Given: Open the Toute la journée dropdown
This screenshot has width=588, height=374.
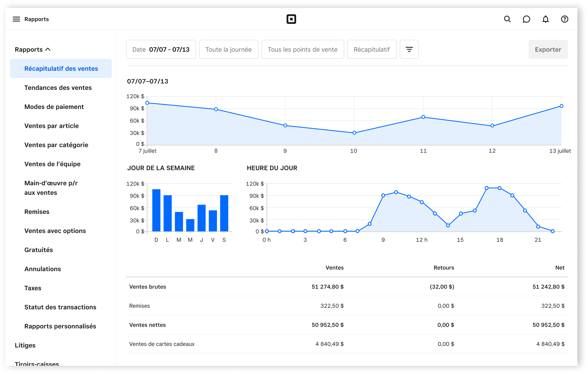Looking at the screenshot, I should pos(228,49).
